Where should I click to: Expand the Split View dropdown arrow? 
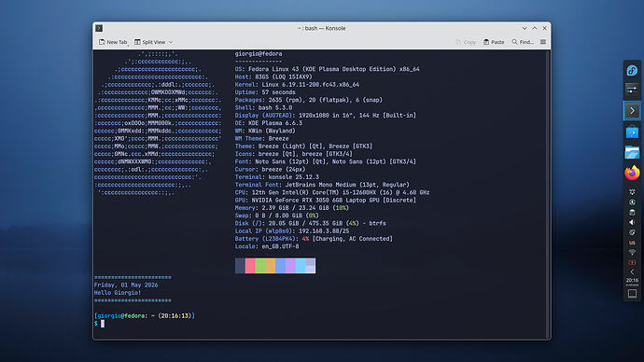point(171,42)
